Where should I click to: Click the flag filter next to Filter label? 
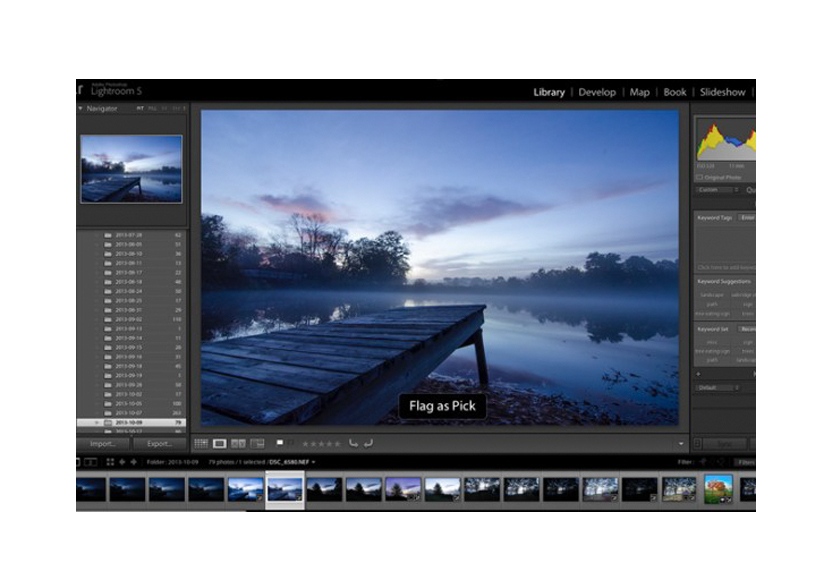704,462
